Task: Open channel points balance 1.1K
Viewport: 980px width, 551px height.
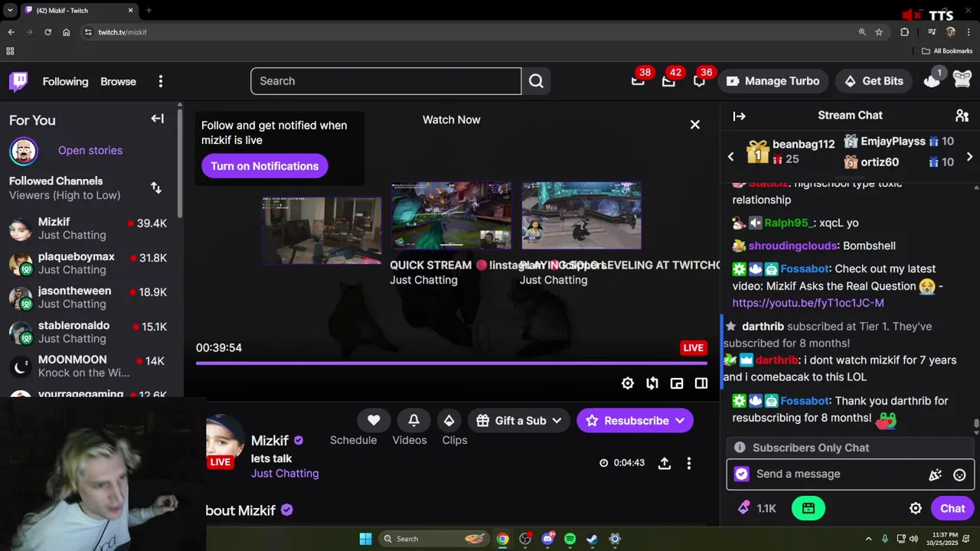Action: 757,508
